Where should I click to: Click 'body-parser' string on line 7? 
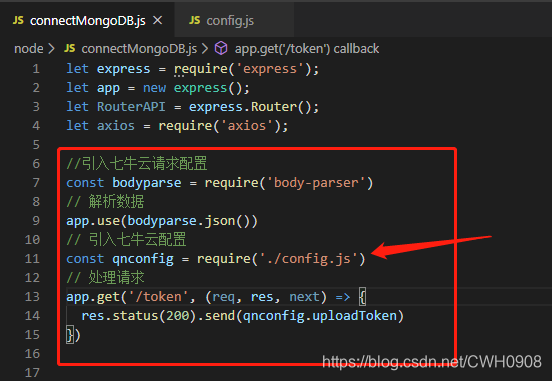[316, 183]
